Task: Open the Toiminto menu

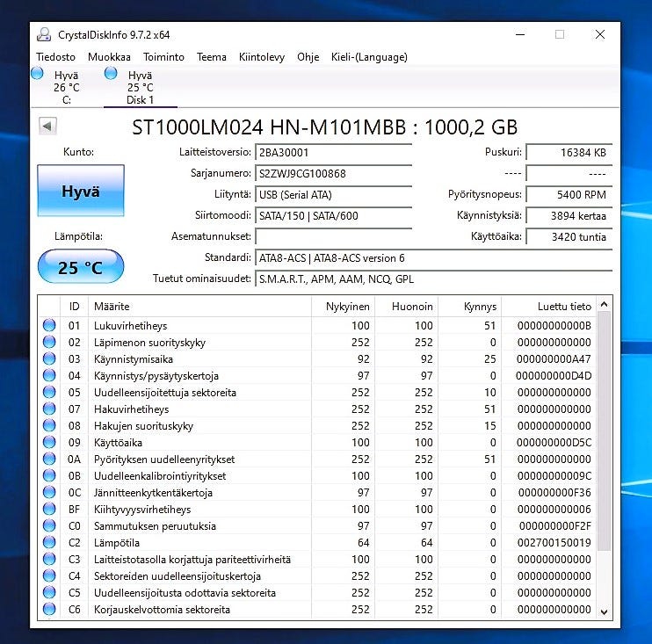Action: [x=163, y=57]
